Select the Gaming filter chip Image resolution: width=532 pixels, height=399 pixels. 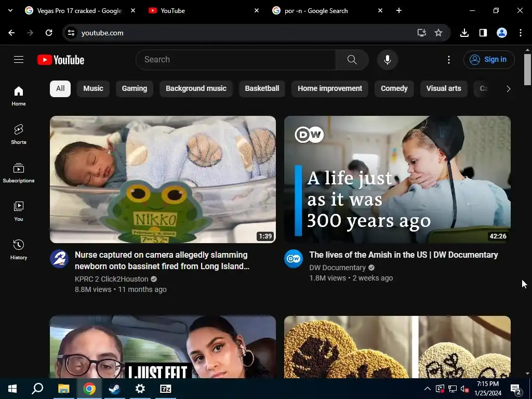135,89
